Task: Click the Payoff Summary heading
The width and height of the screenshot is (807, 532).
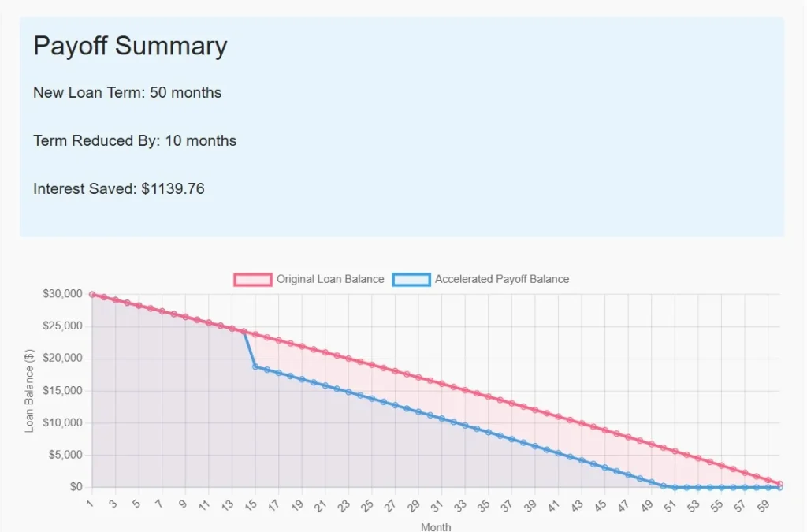Action: tap(130, 46)
